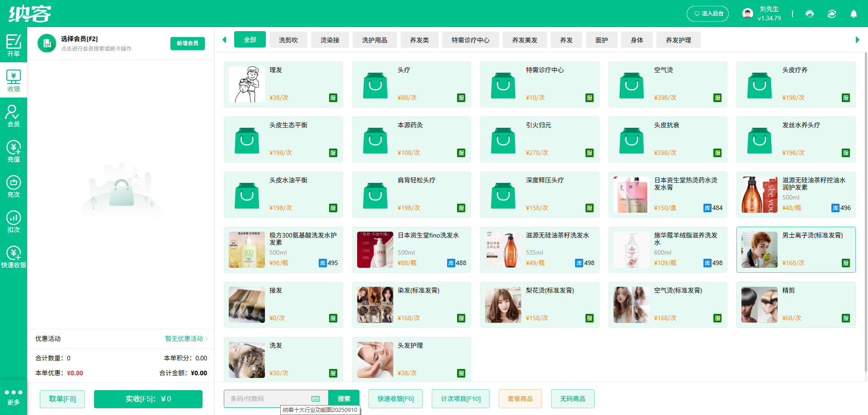Select the 洗剪吹 category tab
Image resolution: width=868 pixels, height=415 pixels.
tap(288, 40)
